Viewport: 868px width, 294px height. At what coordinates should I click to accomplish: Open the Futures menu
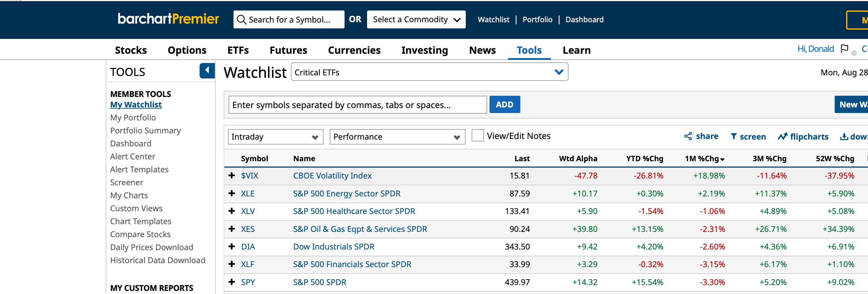tap(288, 50)
